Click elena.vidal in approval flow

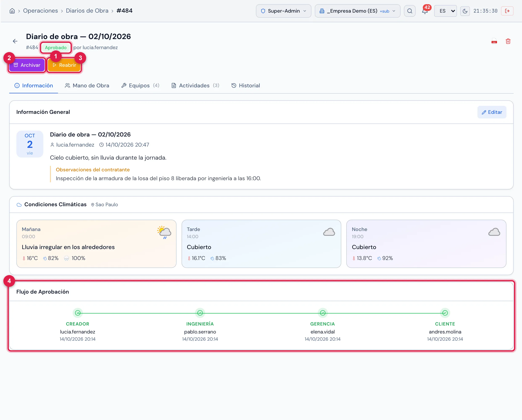tap(323, 332)
